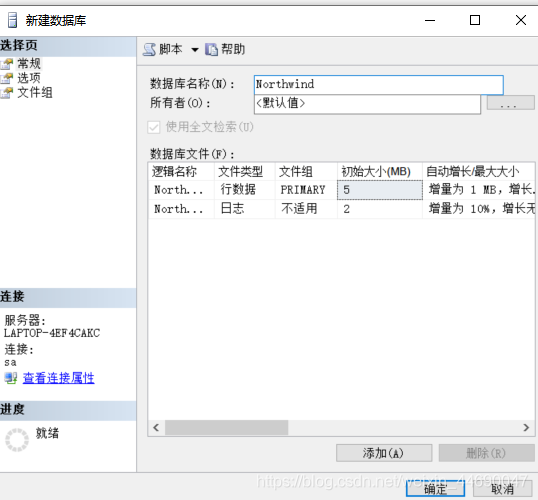This screenshot has height=500, width=538.
Task: Maximize the 新建数据库 window
Action: (x=475, y=20)
